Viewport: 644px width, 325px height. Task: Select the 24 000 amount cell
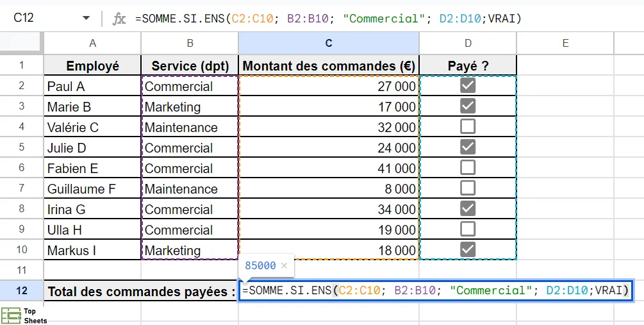[329, 147]
